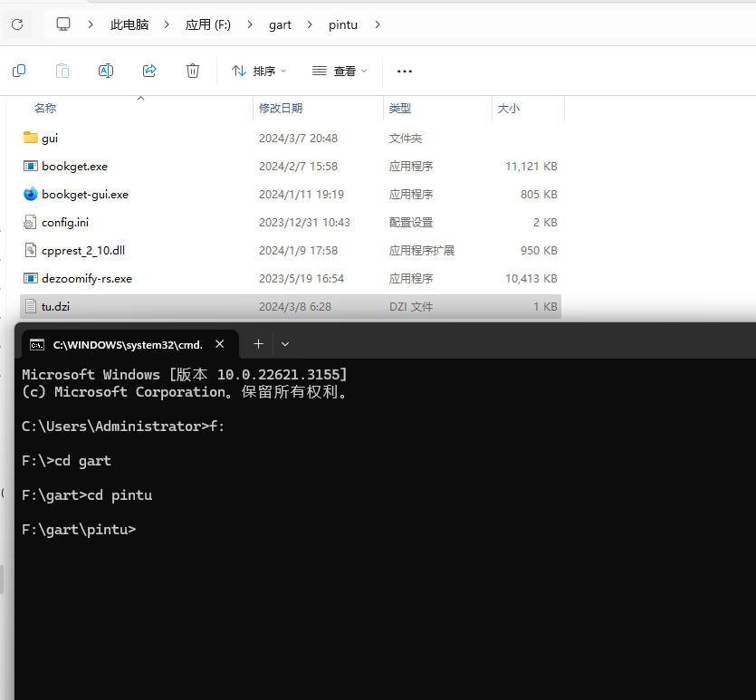Sort files by 修改日期 column header
This screenshot has height=700, width=756.
(x=281, y=108)
